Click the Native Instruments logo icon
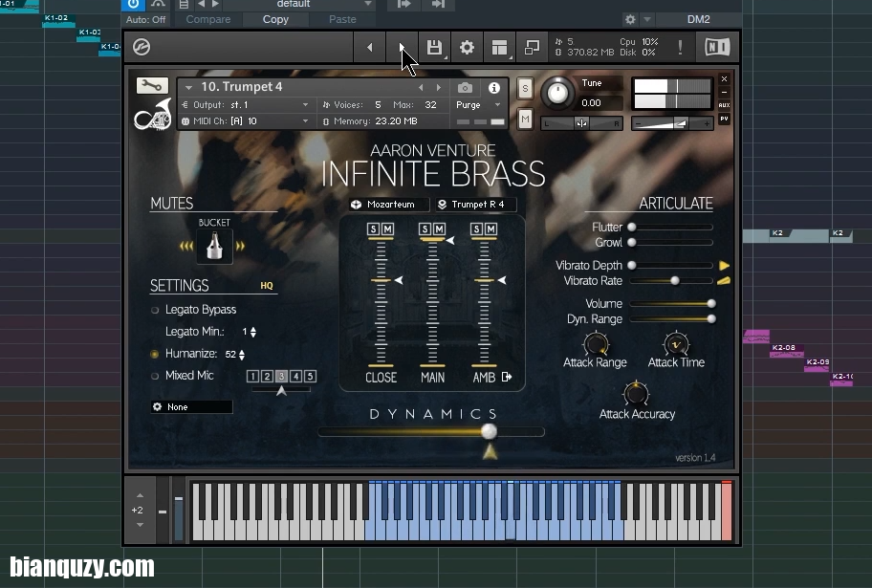The image size is (872, 588). point(715,47)
